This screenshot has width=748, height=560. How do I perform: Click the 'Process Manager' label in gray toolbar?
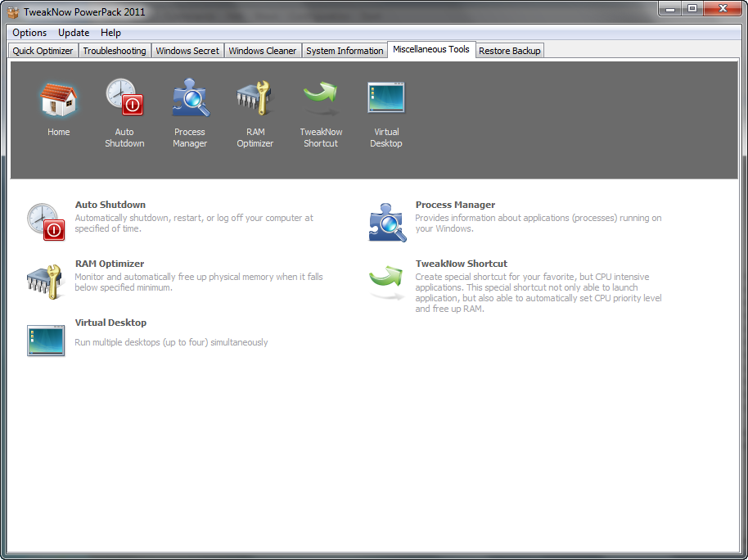point(190,138)
